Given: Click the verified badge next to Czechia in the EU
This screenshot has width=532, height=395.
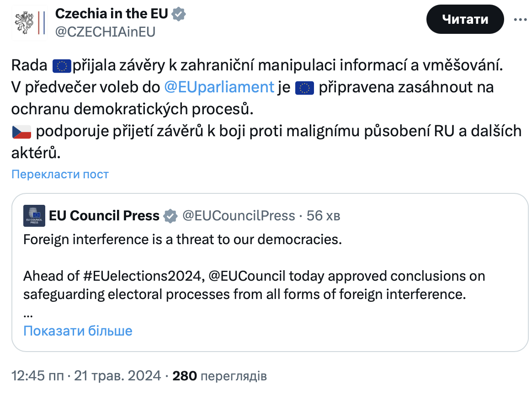Looking at the screenshot, I should pyautogui.click(x=178, y=14).
